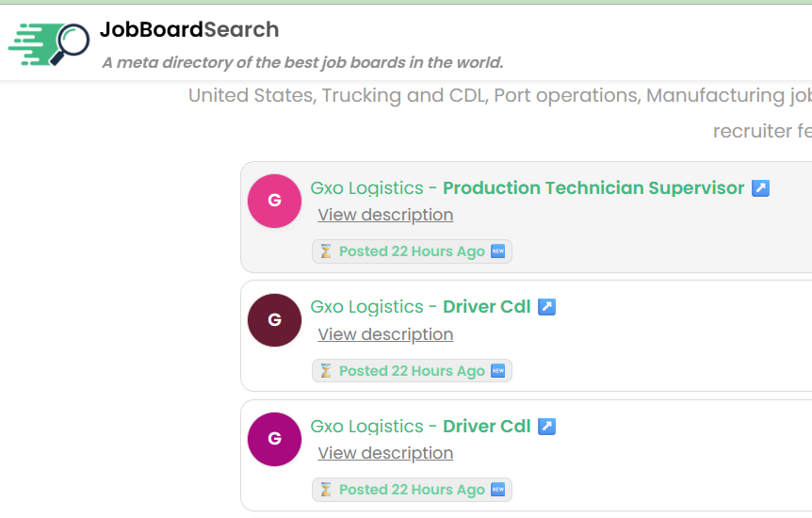Click the pink G avatar of first listing
The width and height of the screenshot is (812, 518).
click(x=274, y=201)
